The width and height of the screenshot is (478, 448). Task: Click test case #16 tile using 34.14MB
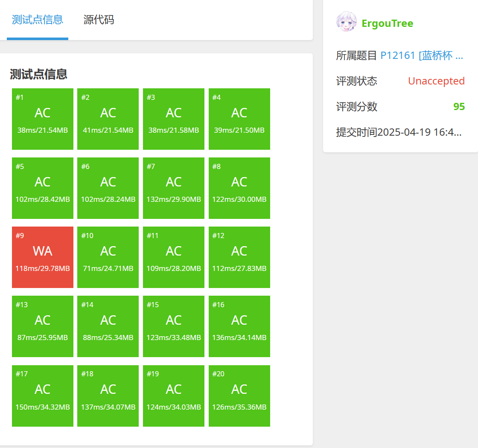tap(239, 326)
